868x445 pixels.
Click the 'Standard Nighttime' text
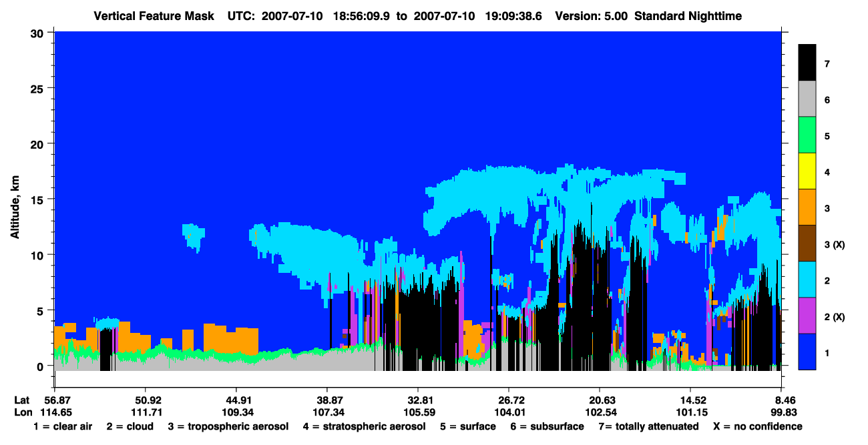click(x=688, y=15)
